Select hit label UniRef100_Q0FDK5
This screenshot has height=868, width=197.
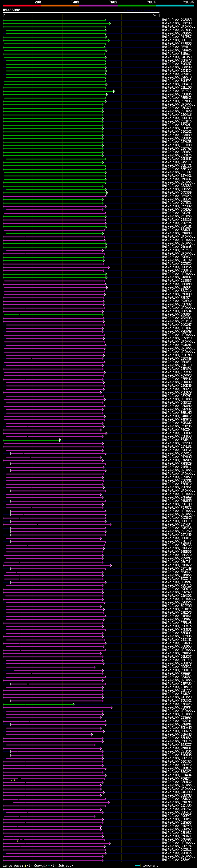(177, 853)
